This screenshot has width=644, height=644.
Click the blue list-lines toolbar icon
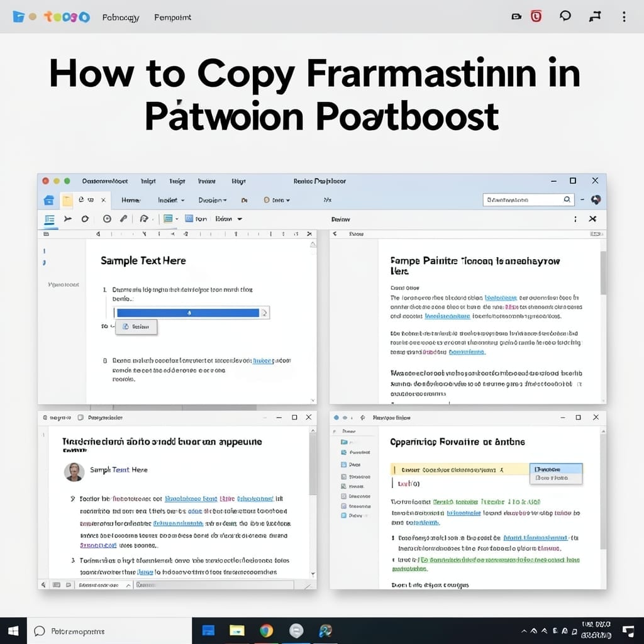pyautogui.click(x=50, y=219)
